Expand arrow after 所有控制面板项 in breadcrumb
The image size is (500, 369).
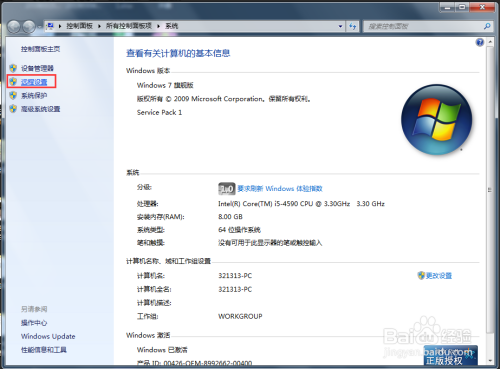pos(158,26)
